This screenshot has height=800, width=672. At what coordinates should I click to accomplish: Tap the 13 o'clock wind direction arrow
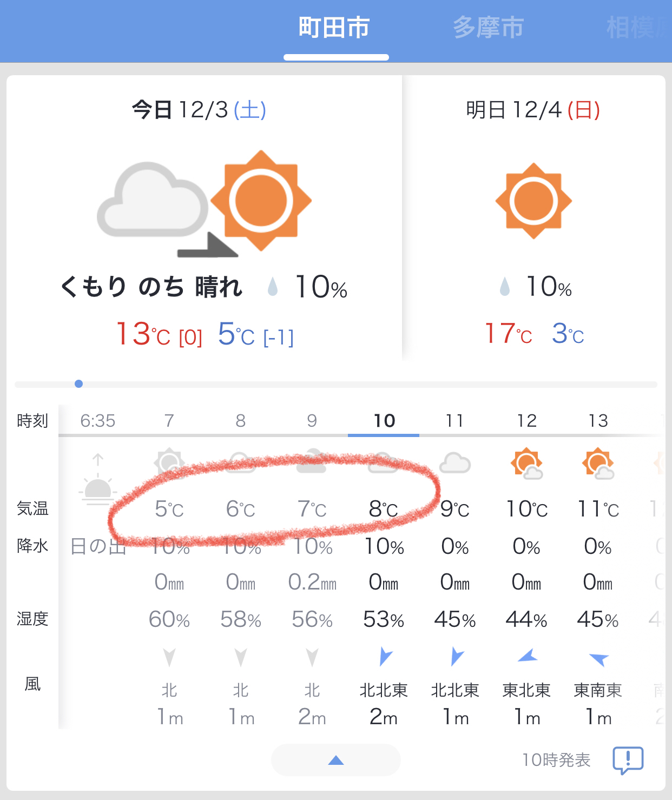click(598, 658)
